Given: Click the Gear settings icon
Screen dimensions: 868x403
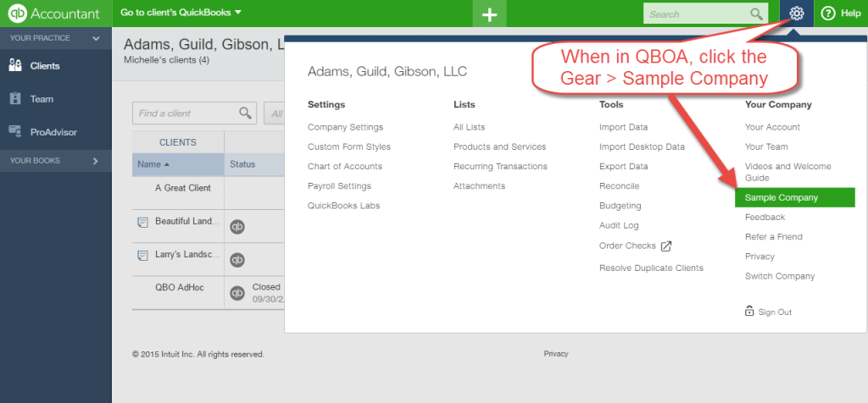Looking at the screenshot, I should pos(797,14).
